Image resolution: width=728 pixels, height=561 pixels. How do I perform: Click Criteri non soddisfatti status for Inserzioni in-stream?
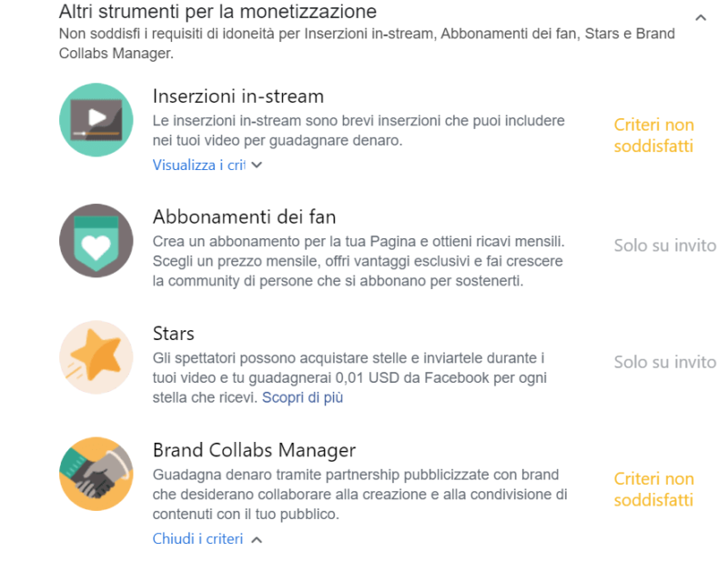pos(653,135)
